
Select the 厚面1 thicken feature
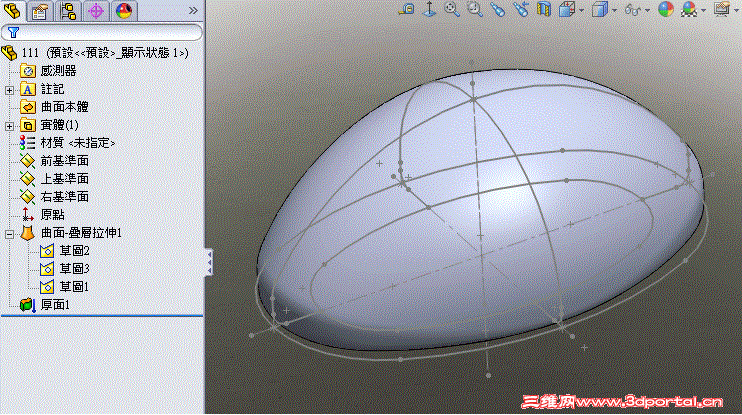pyautogui.click(x=45, y=305)
